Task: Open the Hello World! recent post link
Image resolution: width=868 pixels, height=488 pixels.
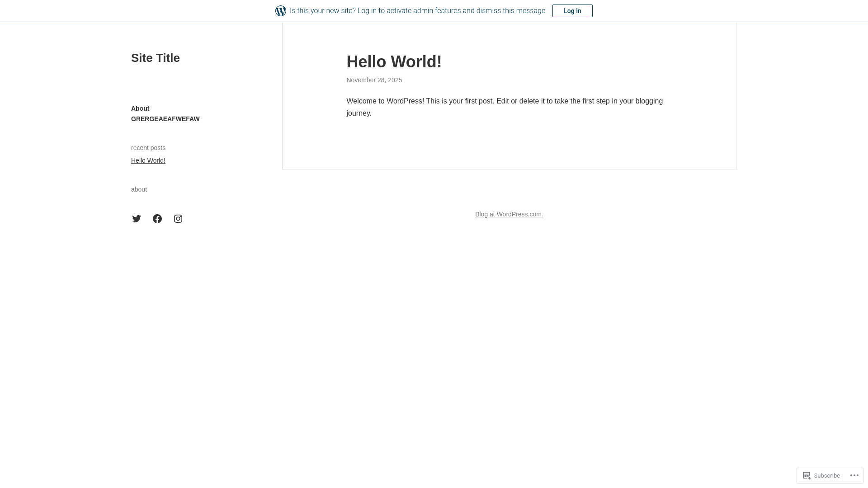Action: (148, 160)
